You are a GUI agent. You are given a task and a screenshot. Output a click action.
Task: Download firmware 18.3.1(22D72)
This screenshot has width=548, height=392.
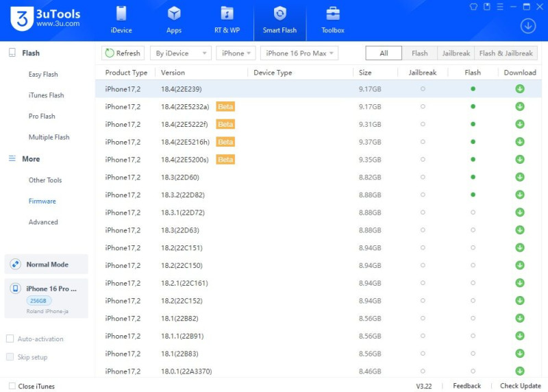click(520, 212)
